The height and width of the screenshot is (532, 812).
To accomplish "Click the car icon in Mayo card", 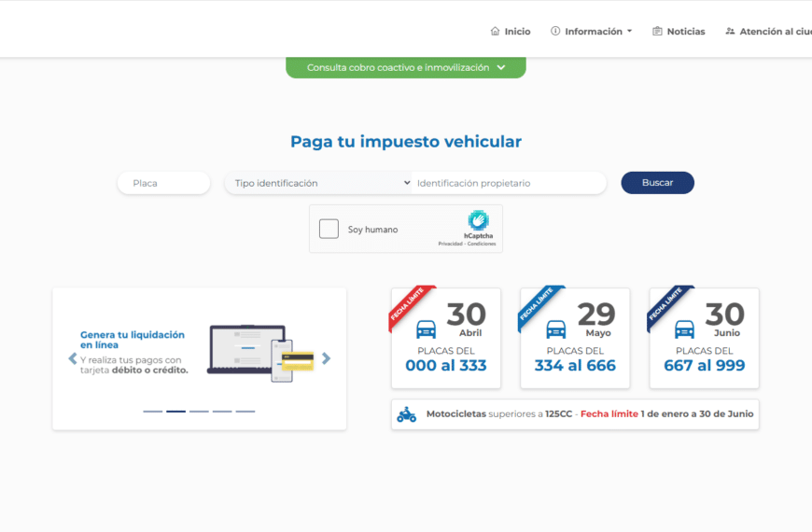I will 555,329.
